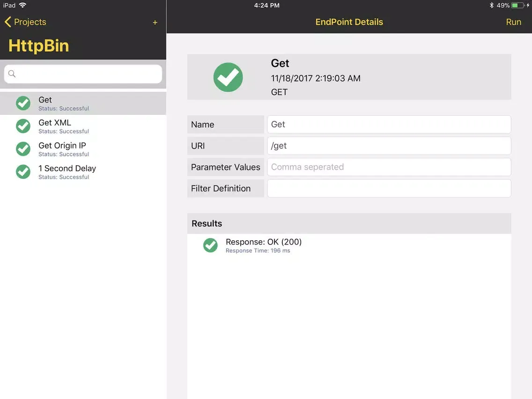
Task: Click the large success checkmark in details header
Action: tap(228, 77)
